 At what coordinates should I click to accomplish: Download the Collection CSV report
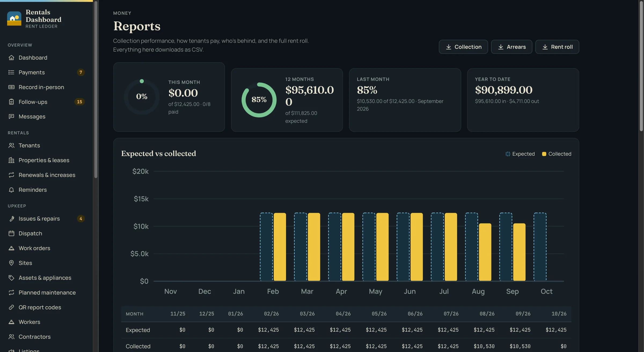(463, 47)
